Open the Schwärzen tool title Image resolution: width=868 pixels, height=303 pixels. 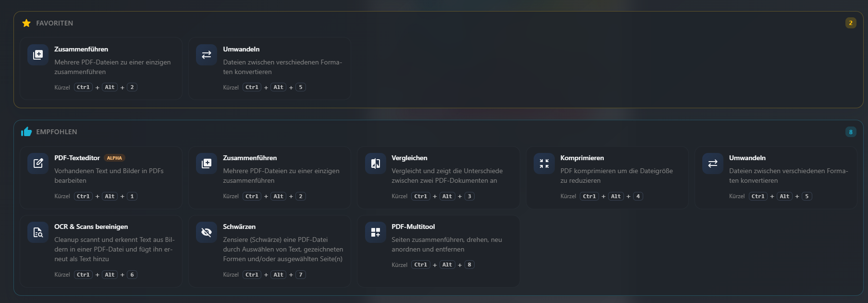click(x=239, y=227)
